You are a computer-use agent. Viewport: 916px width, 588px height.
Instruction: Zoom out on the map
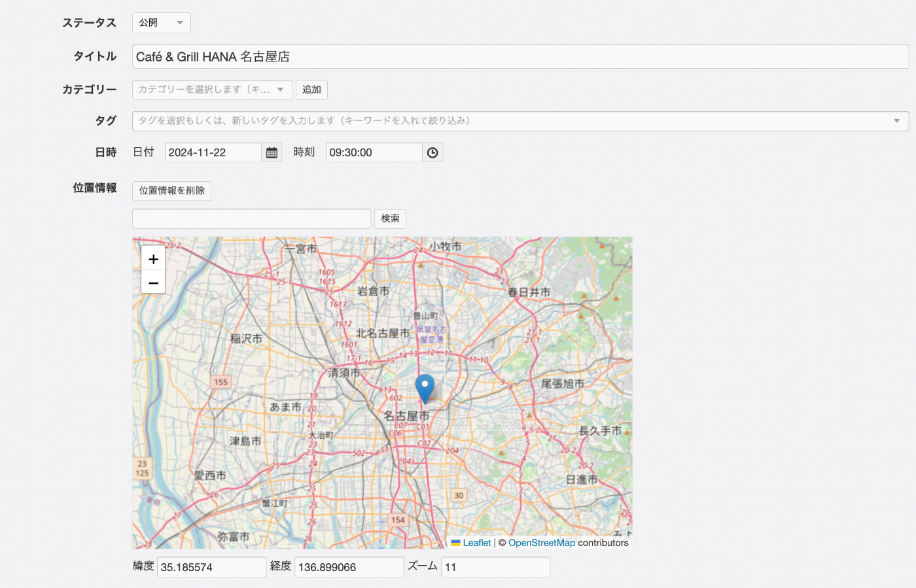click(x=153, y=283)
